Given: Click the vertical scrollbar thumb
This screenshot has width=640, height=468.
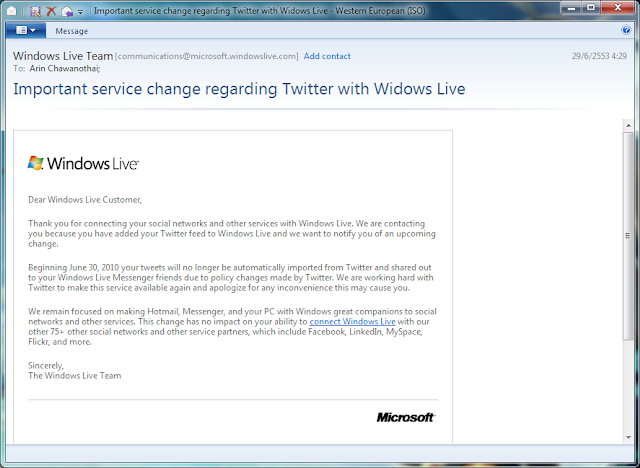Looking at the screenshot, I should click(x=628, y=235).
